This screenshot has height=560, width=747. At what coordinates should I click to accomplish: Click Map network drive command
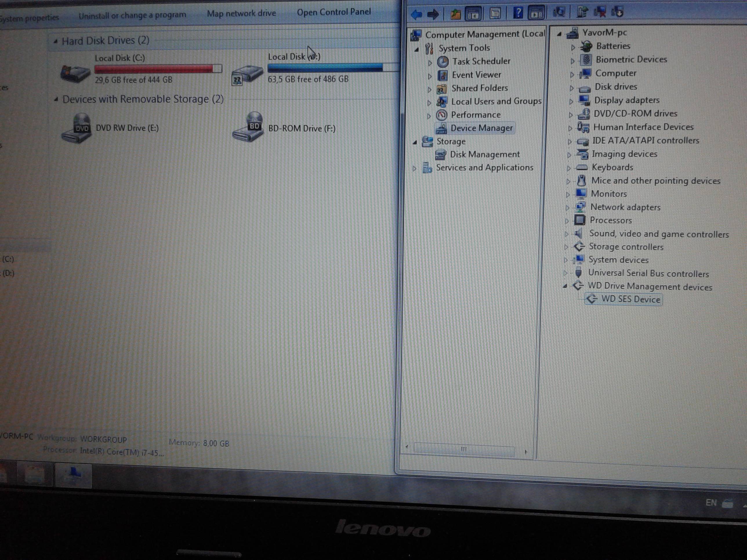[x=242, y=14]
